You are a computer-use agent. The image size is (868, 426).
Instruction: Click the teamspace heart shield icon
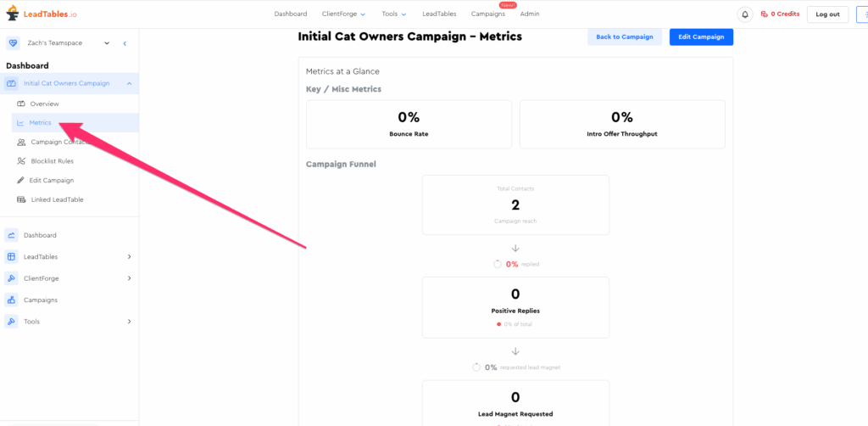[13, 43]
